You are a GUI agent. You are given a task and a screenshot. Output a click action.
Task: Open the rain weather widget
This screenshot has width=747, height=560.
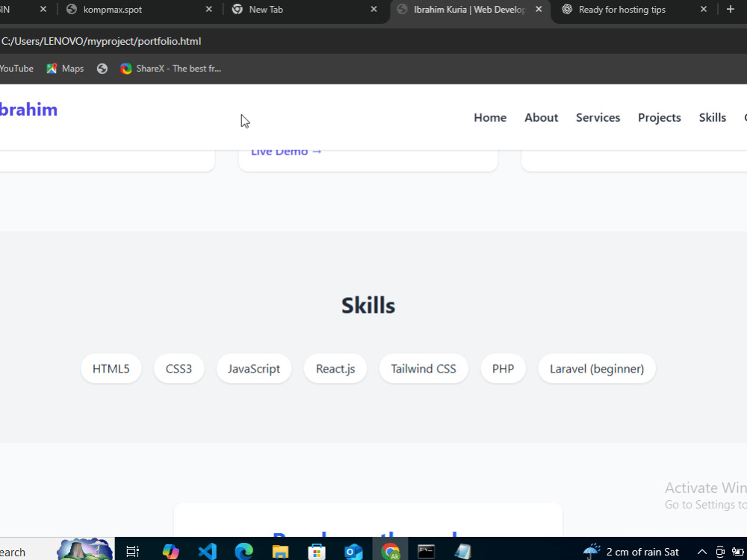[x=631, y=552]
